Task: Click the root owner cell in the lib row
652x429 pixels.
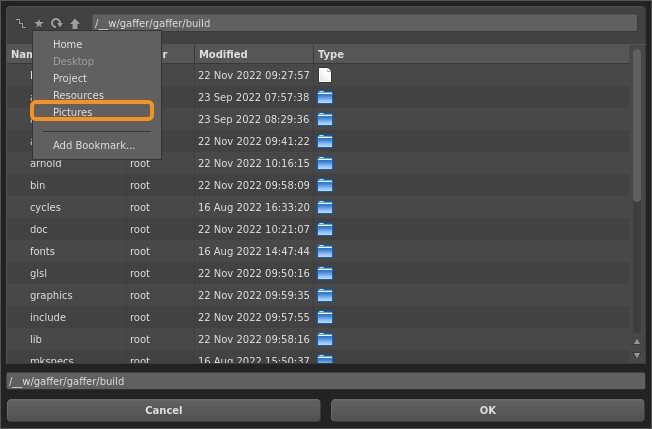Action: 140,340
